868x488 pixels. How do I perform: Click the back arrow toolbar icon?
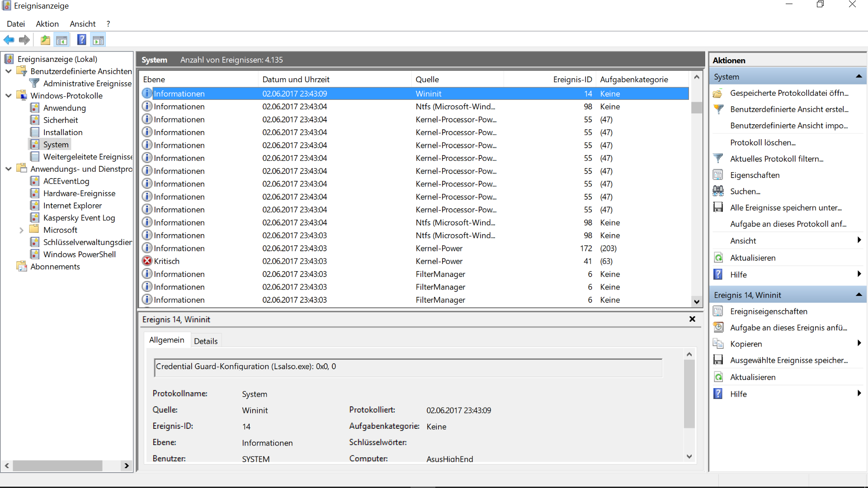pyautogui.click(x=9, y=40)
